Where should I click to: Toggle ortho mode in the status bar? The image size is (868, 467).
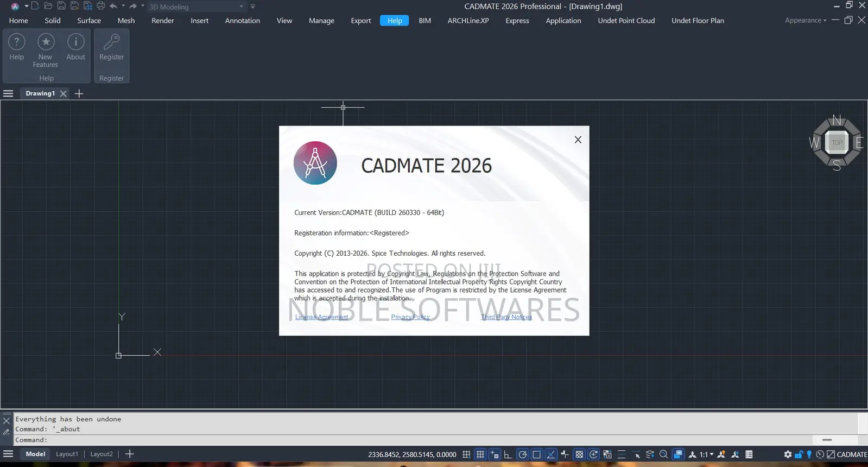pos(508,455)
